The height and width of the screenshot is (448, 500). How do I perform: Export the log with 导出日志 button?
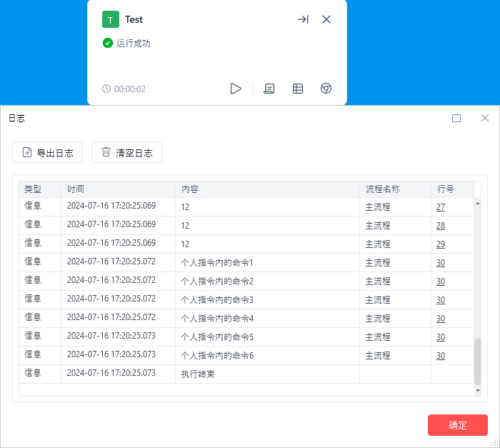coord(48,152)
